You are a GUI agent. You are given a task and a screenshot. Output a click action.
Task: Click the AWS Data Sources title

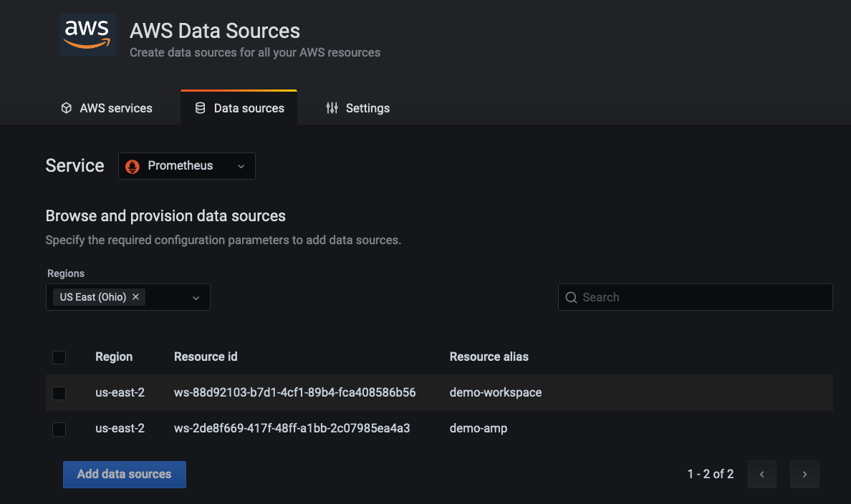coord(214,31)
